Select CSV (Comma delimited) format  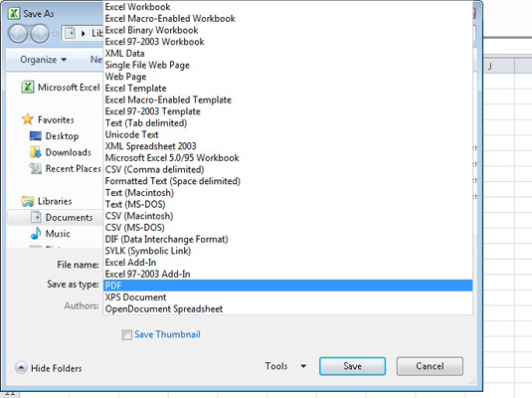pyautogui.click(x=287, y=169)
